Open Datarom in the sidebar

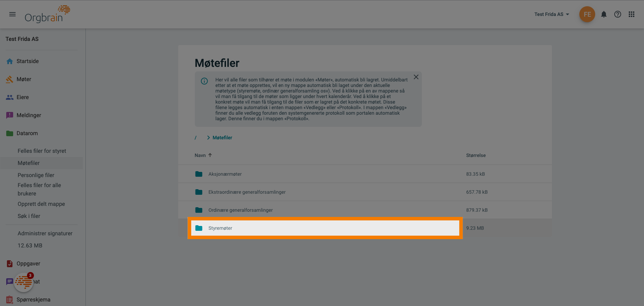(x=27, y=133)
